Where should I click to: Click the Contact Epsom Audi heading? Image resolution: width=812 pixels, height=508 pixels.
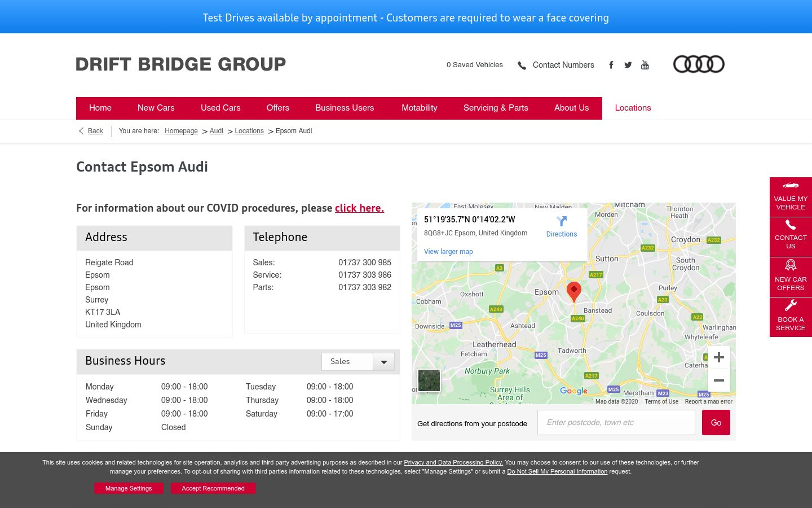click(142, 167)
